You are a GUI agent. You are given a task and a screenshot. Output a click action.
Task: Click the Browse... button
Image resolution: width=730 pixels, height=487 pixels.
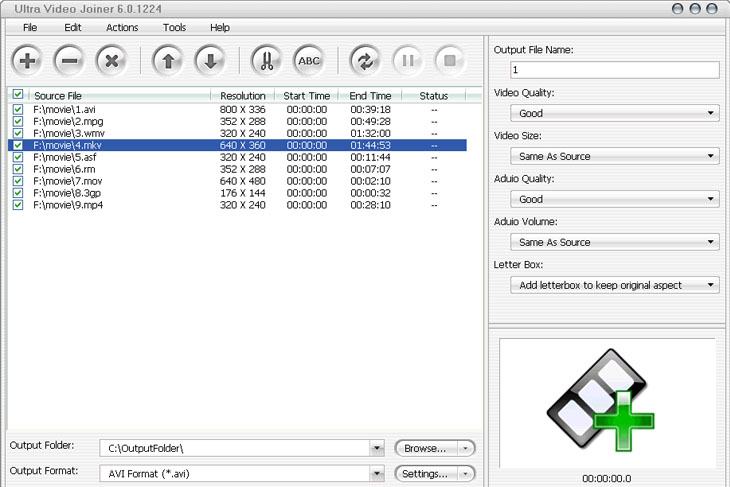426,448
